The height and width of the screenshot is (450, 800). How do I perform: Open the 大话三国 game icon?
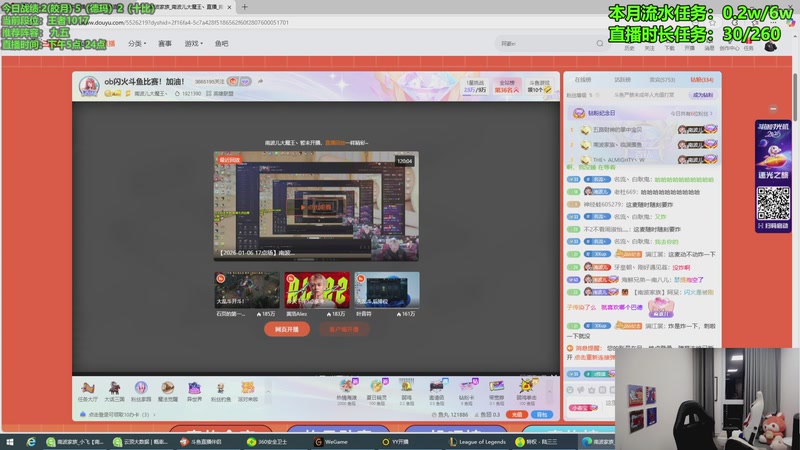[x=114, y=391]
